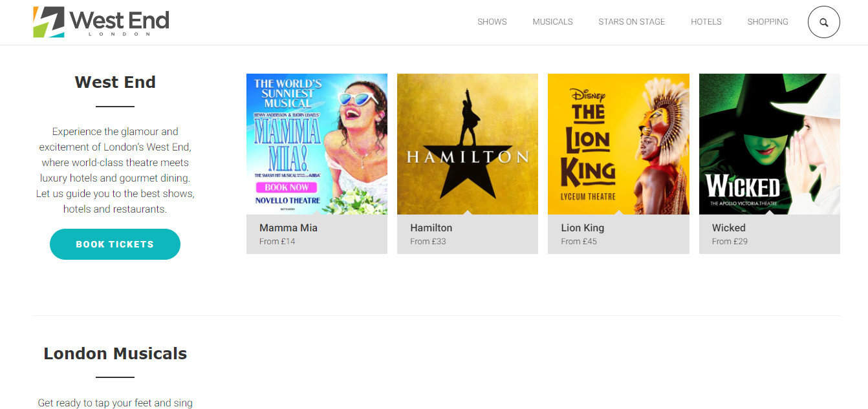This screenshot has width=868, height=409.
Task: Follow the Hamilton title link
Action: [431, 227]
